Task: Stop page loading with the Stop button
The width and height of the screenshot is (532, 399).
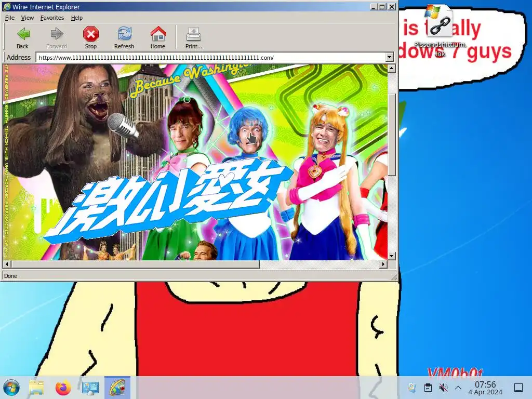Action: click(90, 37)
